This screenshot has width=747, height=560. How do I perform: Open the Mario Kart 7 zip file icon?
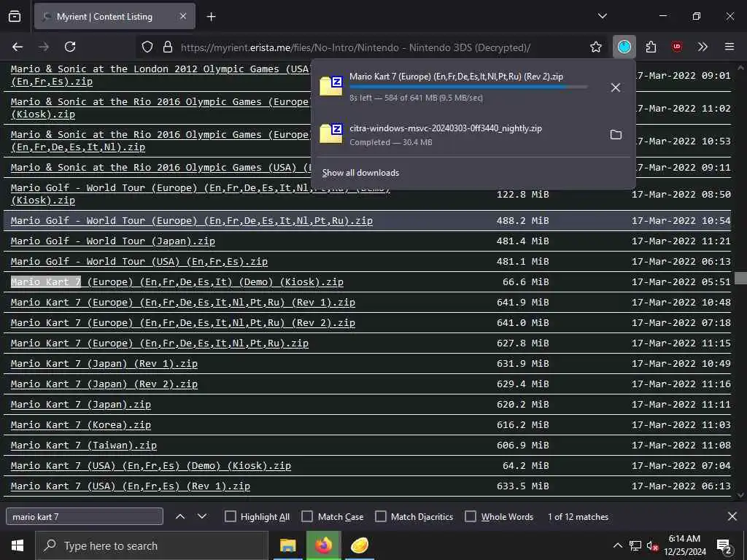coord(332,86)
